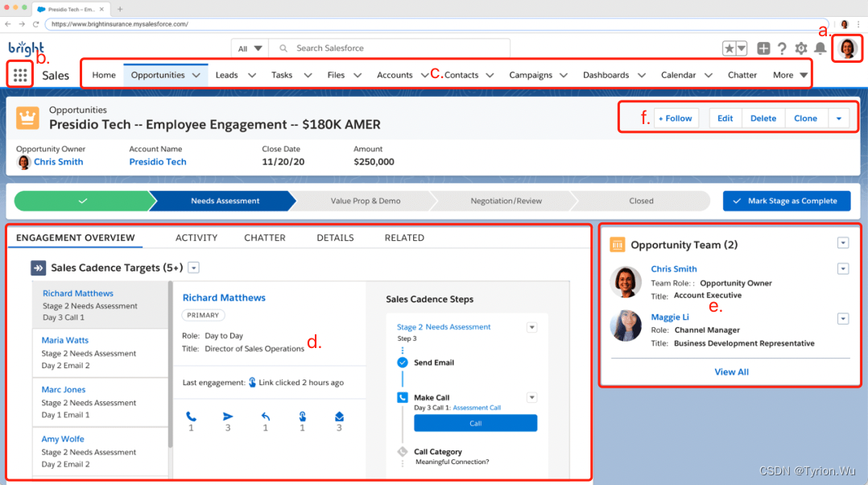Open Sales Cadence Targets dropdown arrow

194,268
